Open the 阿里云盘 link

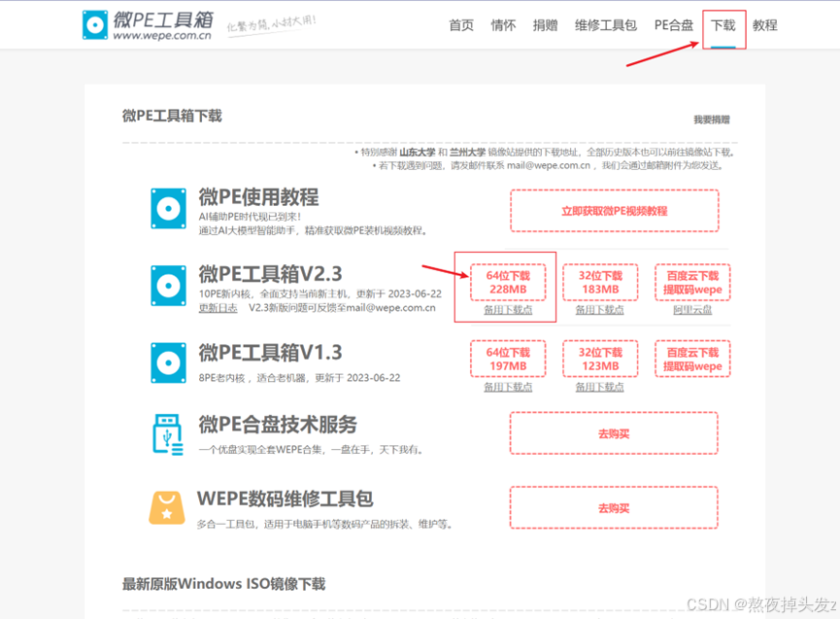coord(692,310)
